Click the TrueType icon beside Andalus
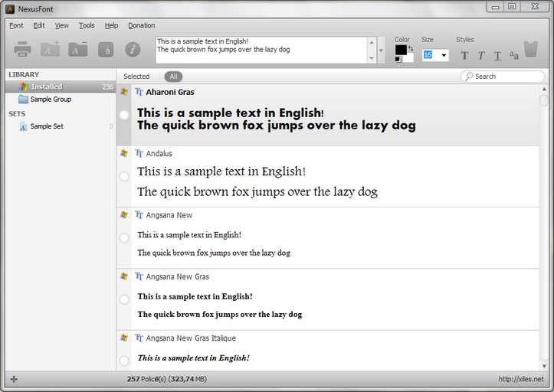This screenshot has height=392, width=554. 139,153
